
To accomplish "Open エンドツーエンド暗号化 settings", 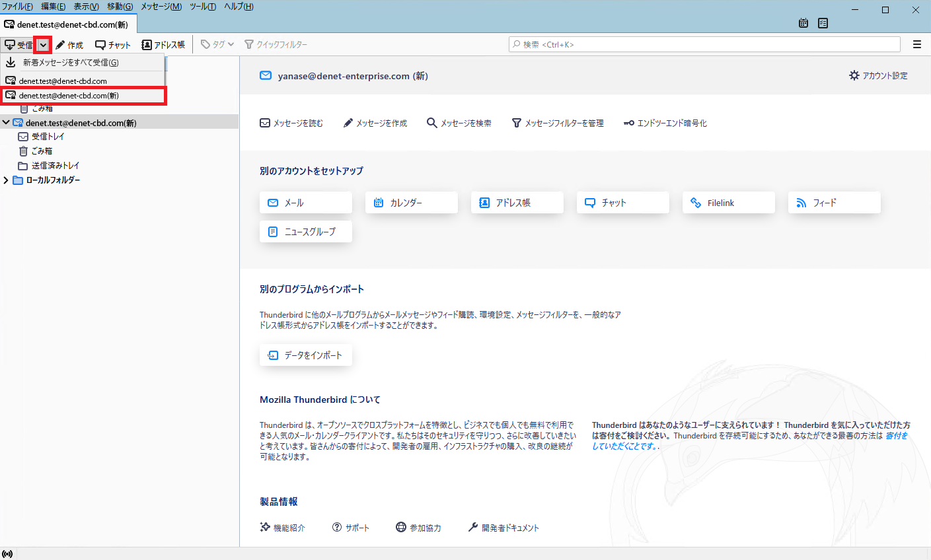I will 665,123.
